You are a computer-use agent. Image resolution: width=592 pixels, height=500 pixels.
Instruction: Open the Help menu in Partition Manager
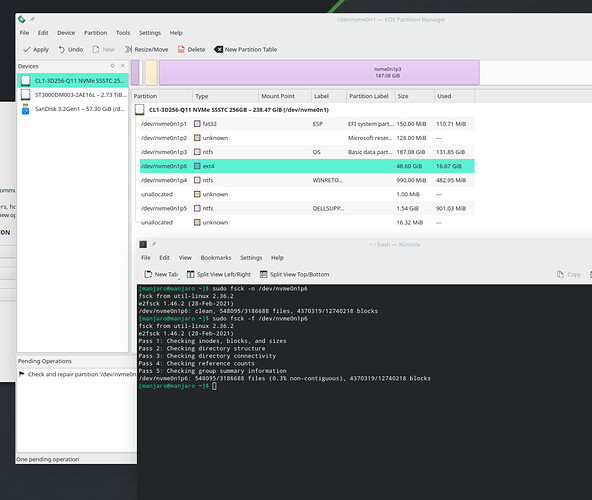(x=176, y=33)
